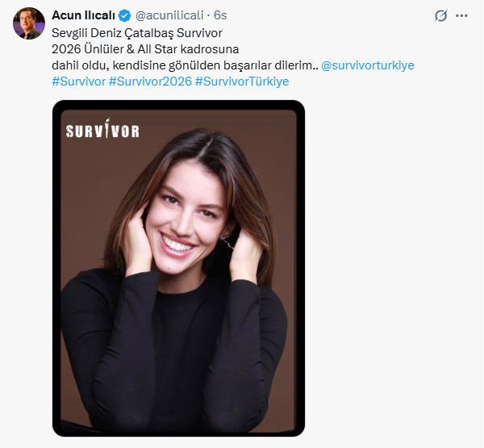Click the text line "Sevgili Deniz Çatalbaş Survivor"
The image size is (484, 448).
136,32
